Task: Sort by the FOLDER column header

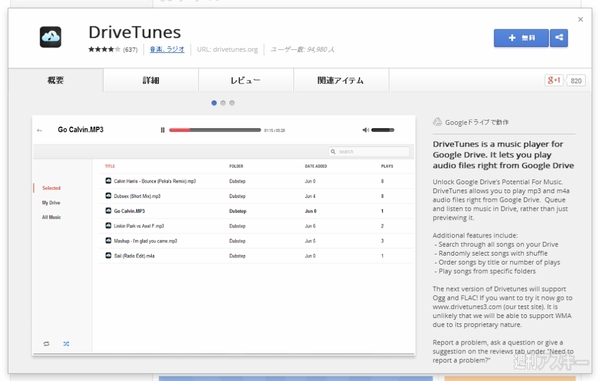Action: (236, 166)
